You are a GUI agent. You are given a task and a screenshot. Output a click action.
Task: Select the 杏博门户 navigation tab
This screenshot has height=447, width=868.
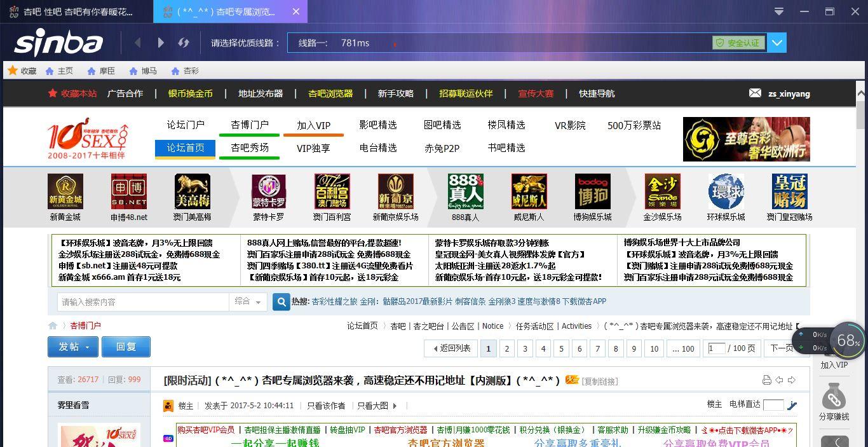click(x=249, y=125)
